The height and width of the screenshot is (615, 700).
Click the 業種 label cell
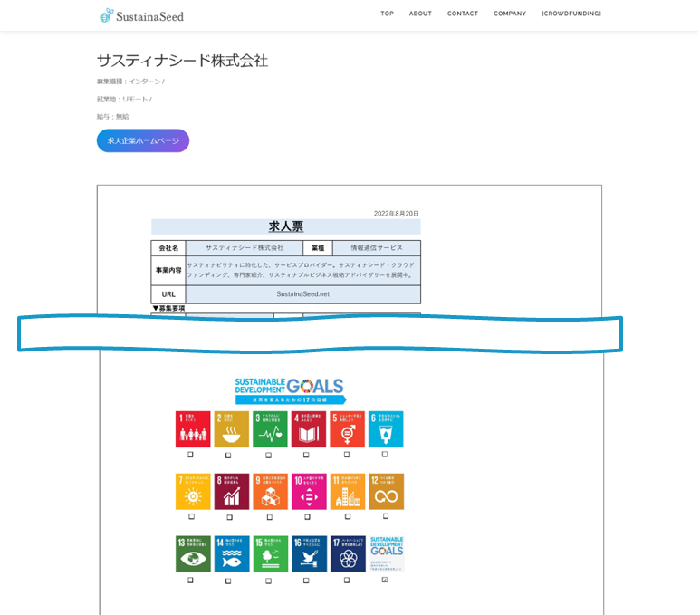click(x=318, y=248)
